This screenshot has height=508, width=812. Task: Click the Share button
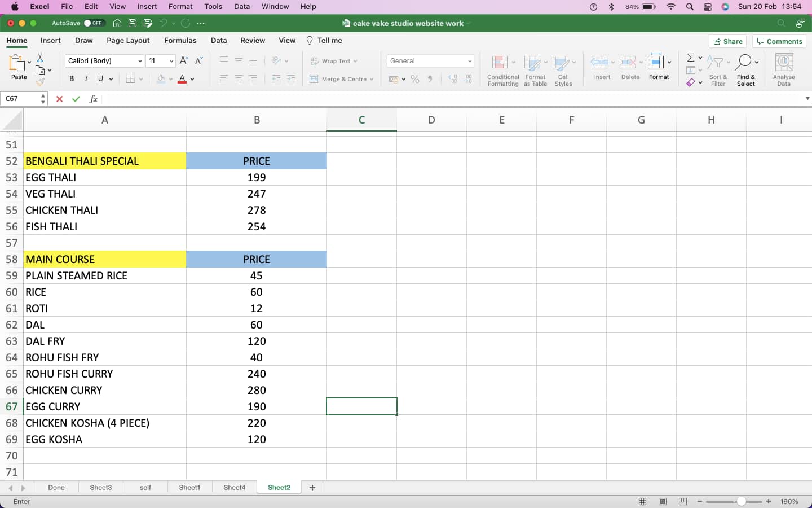(727, 41)
